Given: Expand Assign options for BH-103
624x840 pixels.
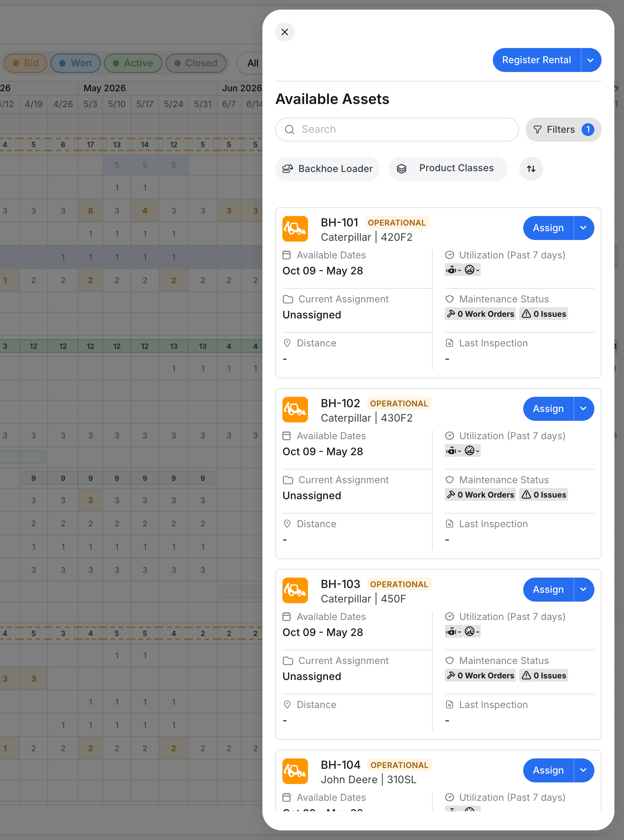Looking at the screenshot, I should (584, 590).
